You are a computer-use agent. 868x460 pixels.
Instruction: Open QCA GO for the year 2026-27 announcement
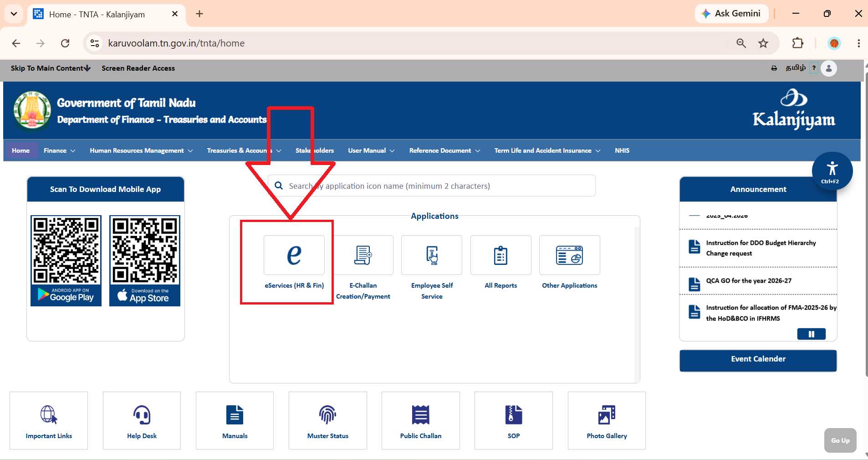[749, 281]
